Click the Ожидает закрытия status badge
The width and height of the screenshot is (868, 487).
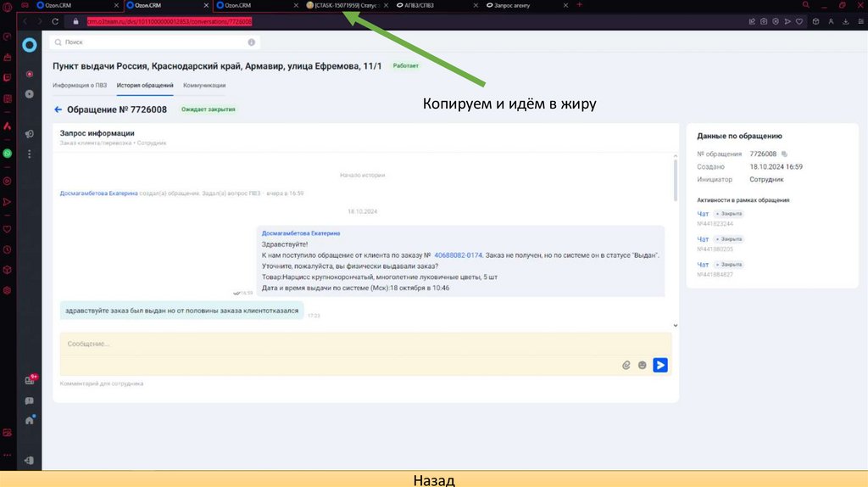pos(209,109)
